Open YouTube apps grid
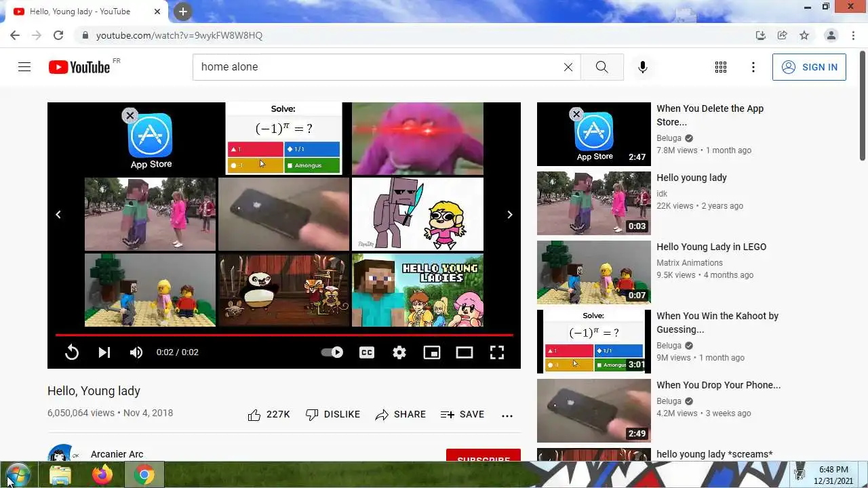Viewport: 868px width, 488px height. [721, 67]
